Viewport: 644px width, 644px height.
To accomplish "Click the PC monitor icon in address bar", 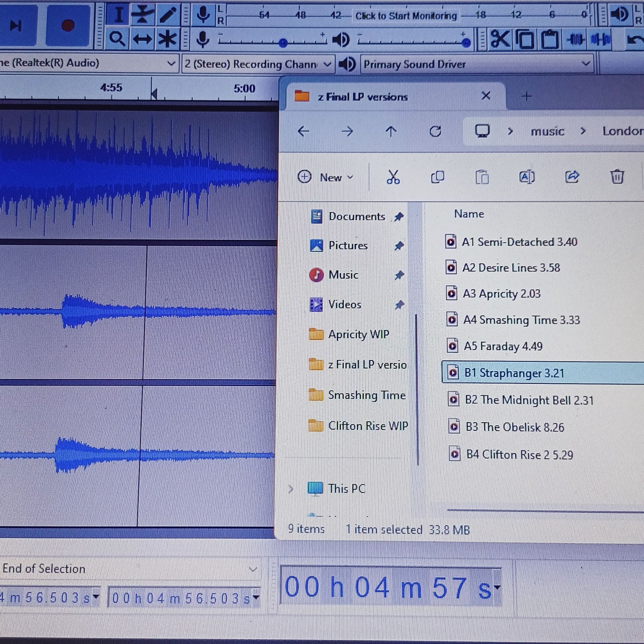I will (x=482, y=131).
